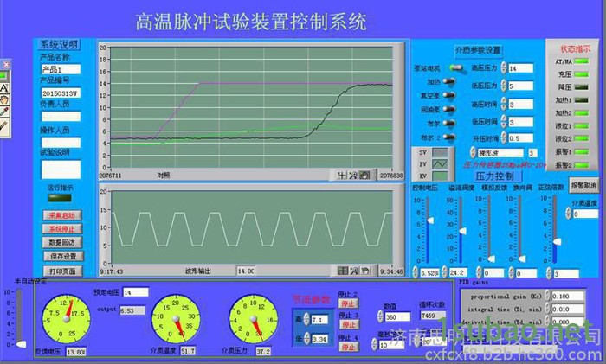Viewport: 606px width, 364px height.
Task: Toggle the 布尔 boolean switch
Action: (x=448, y=123)
